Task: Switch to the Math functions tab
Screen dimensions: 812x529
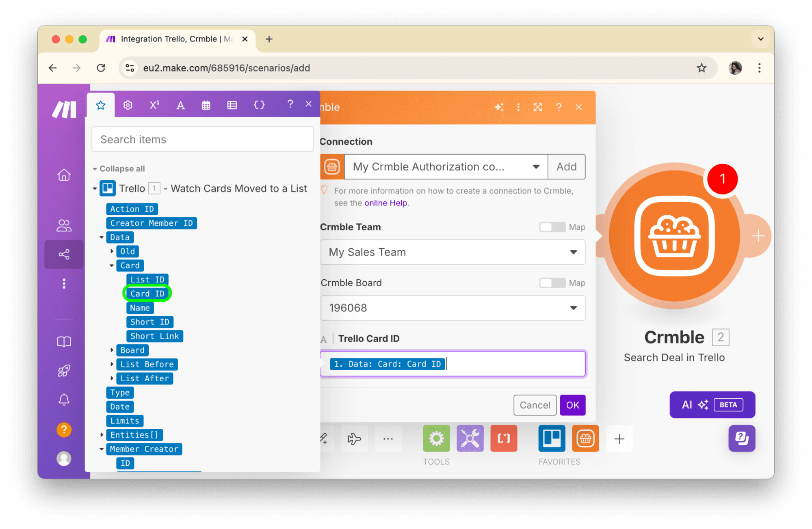Action: (x=154, y=105)
